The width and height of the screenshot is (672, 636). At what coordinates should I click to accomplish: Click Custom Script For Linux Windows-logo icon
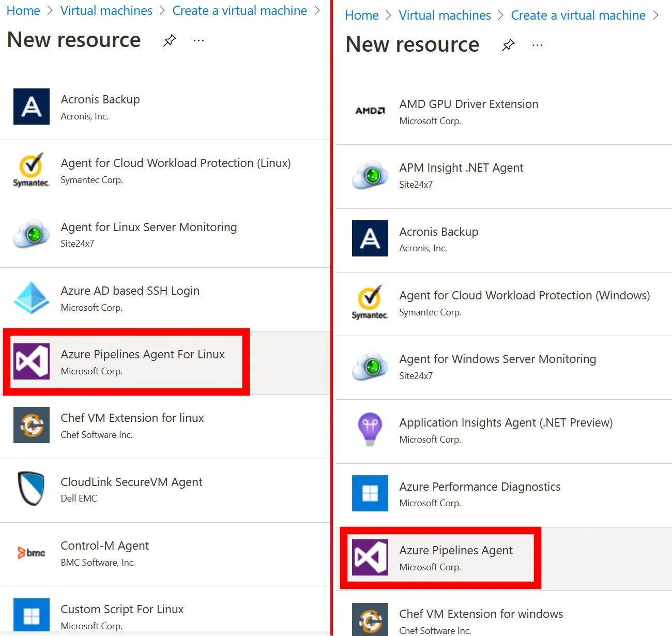click(32, 615)
